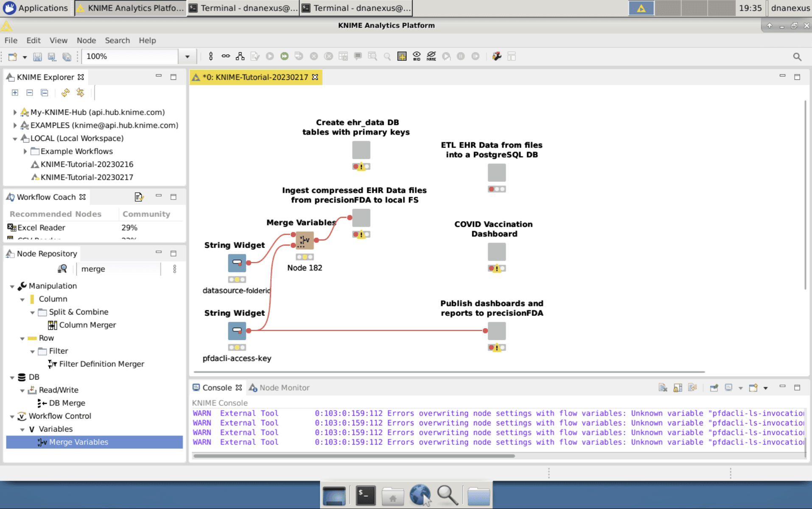The image size is (812, 509).
Task: Click the auto-layout nodes toolbar icon
Action: pos(240,56)
